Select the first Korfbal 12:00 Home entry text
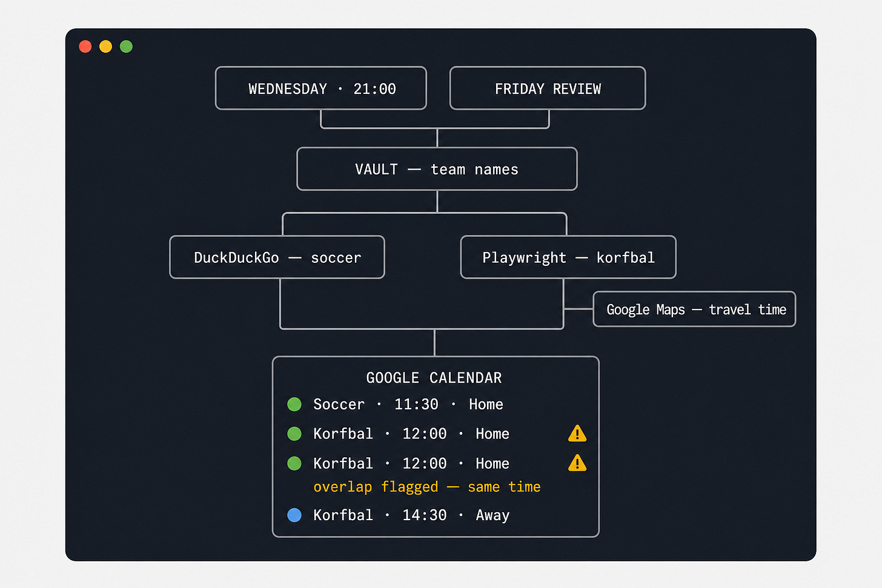882x588 pixels. (411, 434)
